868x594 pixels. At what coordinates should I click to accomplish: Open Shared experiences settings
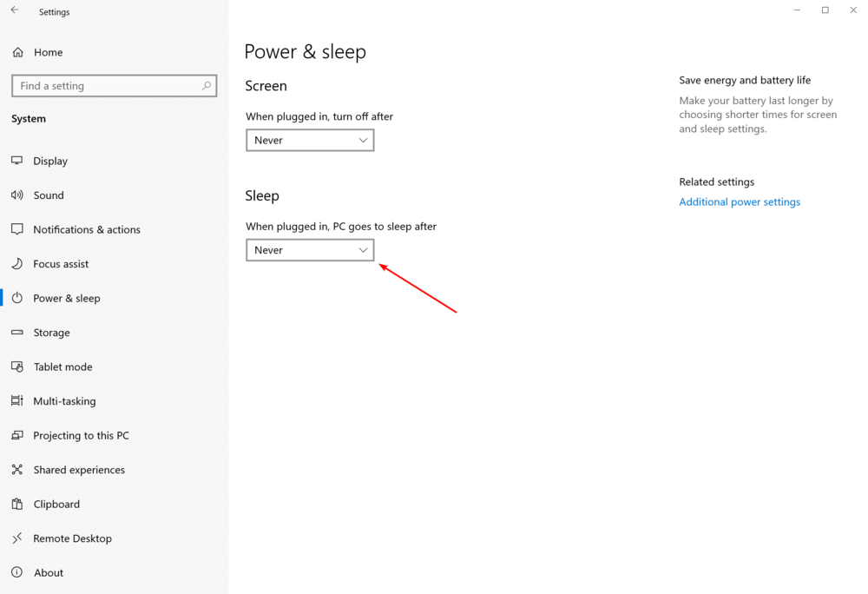click(x=79, y=469)
